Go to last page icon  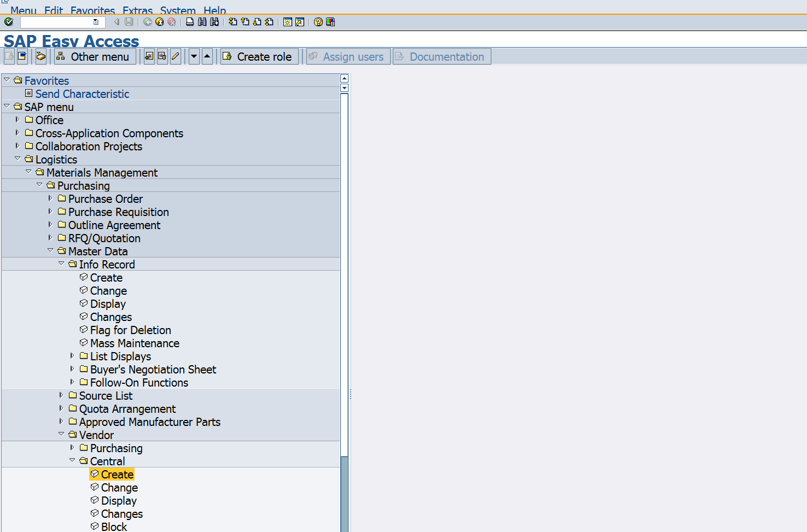[269, 22]
